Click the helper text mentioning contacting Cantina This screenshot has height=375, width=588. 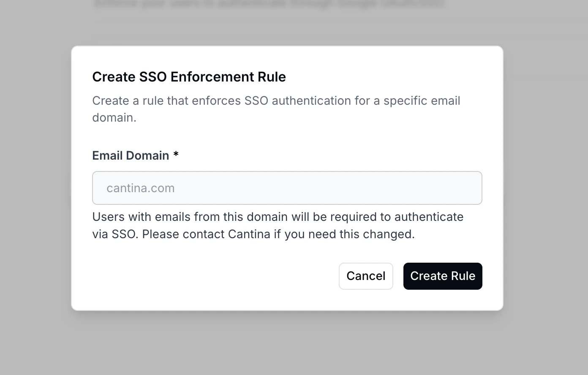pyautogui.click(x=278, y=226)
